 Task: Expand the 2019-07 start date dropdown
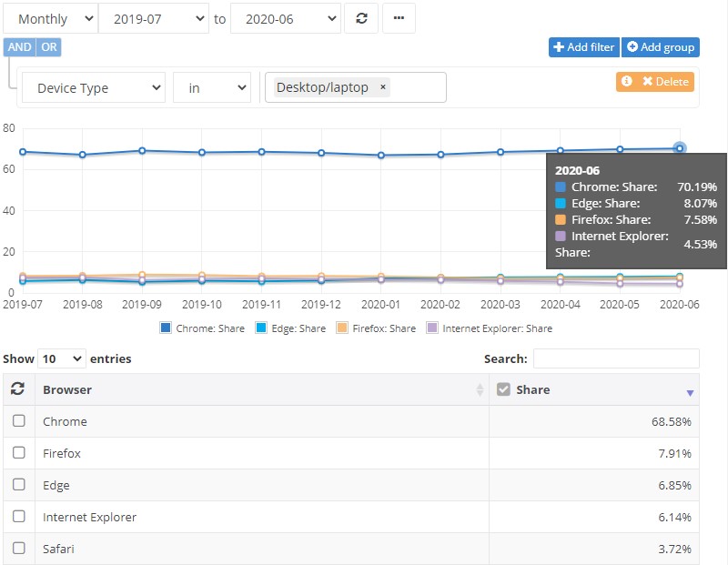tap(153, 18)
